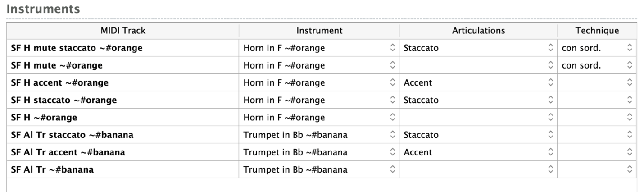Open Trumpet in Bb dropdown for Al Tr staccato

click(319, 135)
